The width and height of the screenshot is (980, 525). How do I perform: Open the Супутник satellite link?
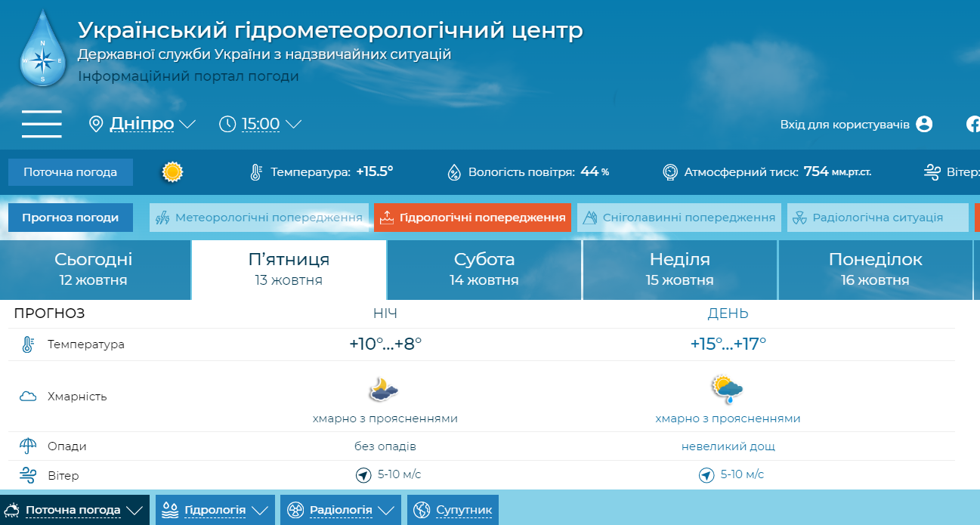(453, 510)
